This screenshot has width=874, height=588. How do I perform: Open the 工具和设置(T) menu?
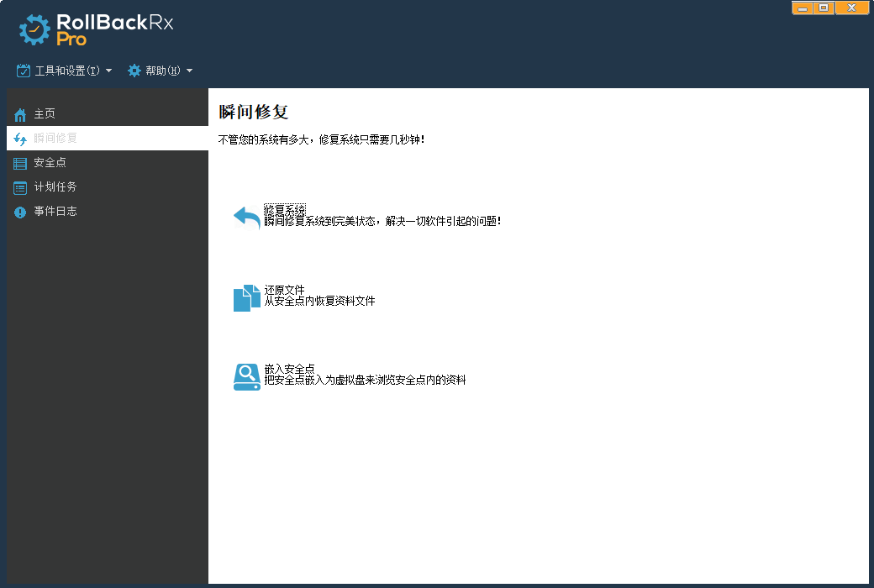(x=67, y=71)
